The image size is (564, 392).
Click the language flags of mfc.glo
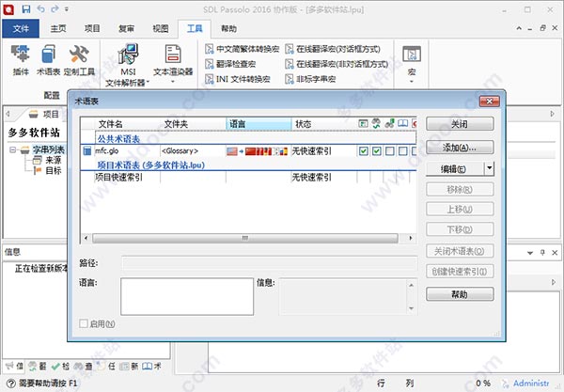click(258, 151)
